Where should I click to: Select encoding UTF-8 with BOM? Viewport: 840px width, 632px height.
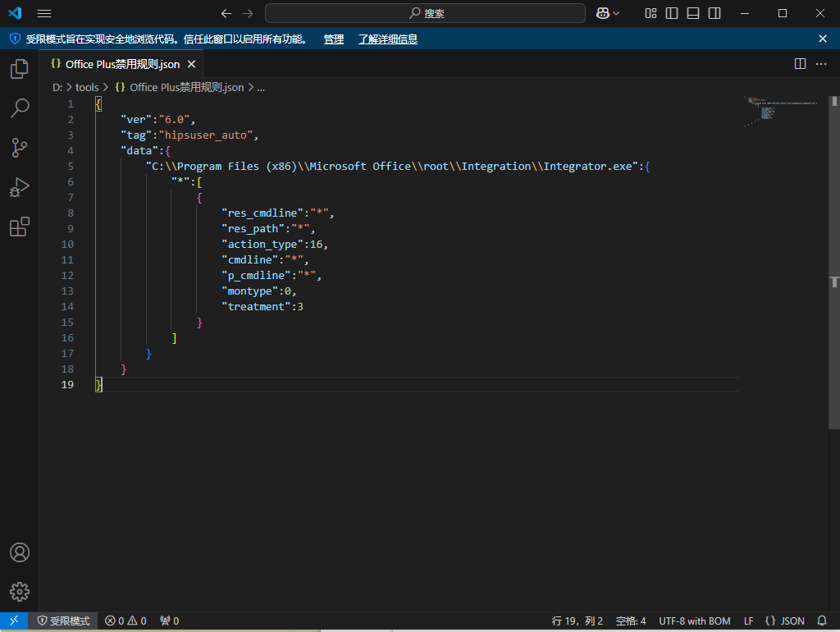[695, 621]
